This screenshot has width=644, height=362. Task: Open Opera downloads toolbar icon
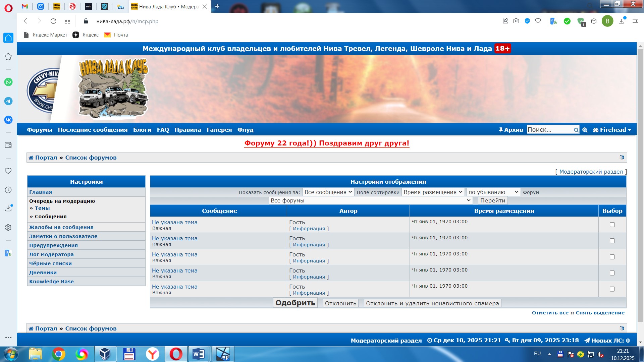point(622,21)
